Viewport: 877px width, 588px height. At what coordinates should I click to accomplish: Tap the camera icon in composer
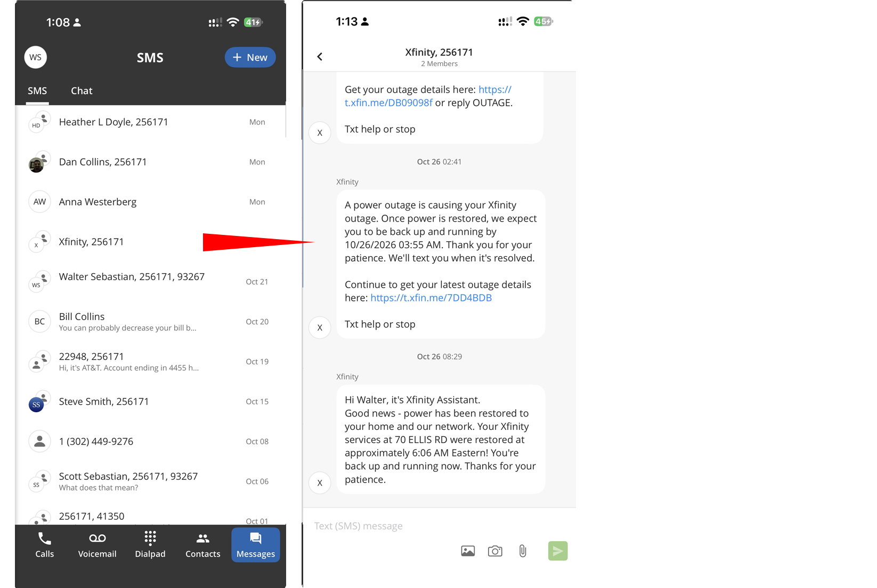coord(495,551)
